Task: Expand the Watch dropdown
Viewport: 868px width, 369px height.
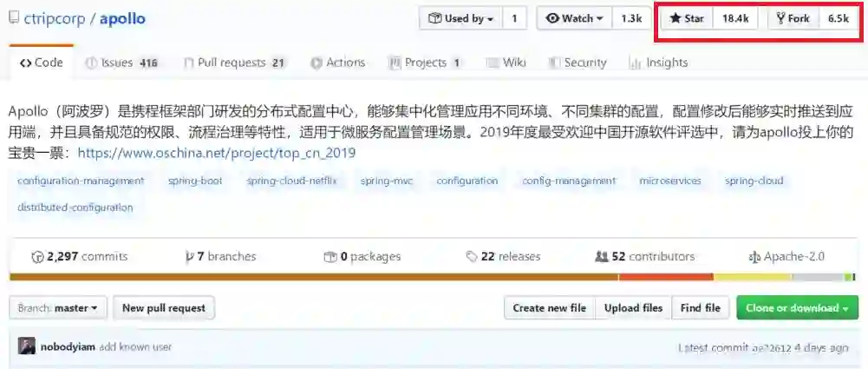Action: tap(575, 18)
